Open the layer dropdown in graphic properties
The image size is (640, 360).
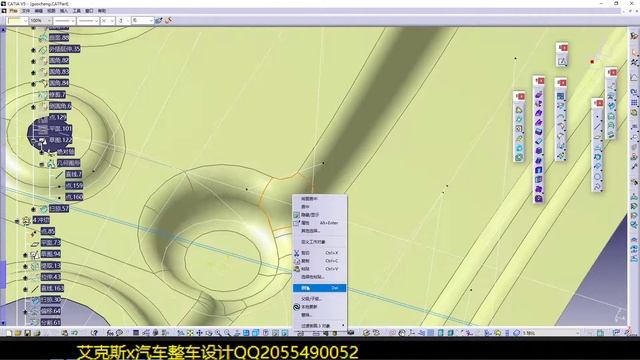(142, 20)
